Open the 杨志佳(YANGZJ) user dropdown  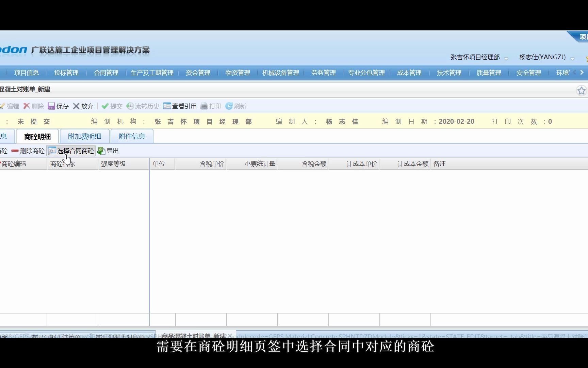(x=572, y=59)
